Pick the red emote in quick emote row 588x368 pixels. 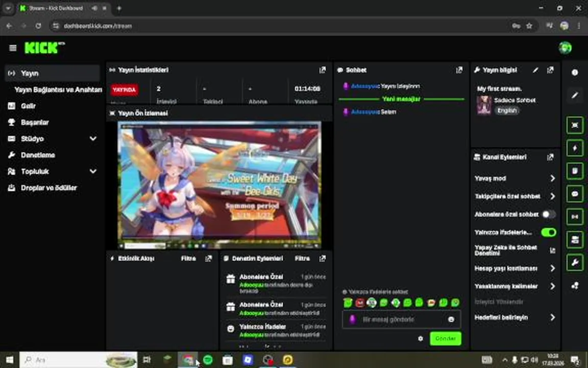point(360,302)
